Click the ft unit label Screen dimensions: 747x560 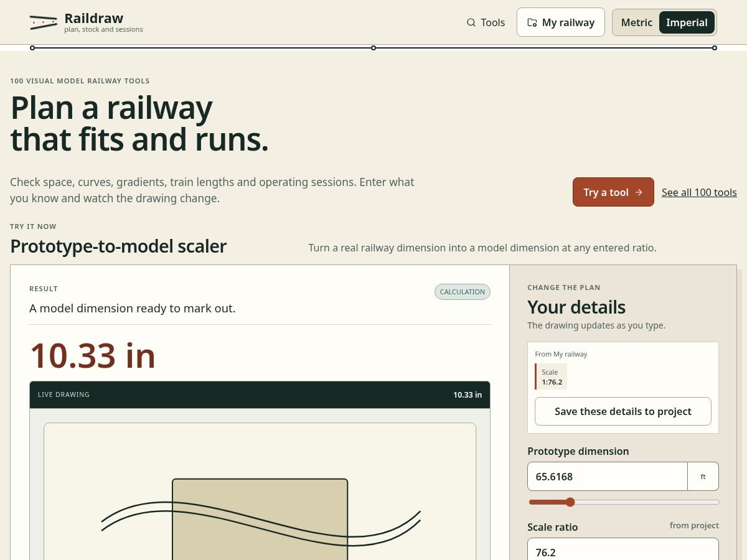(x=703, y=477)
